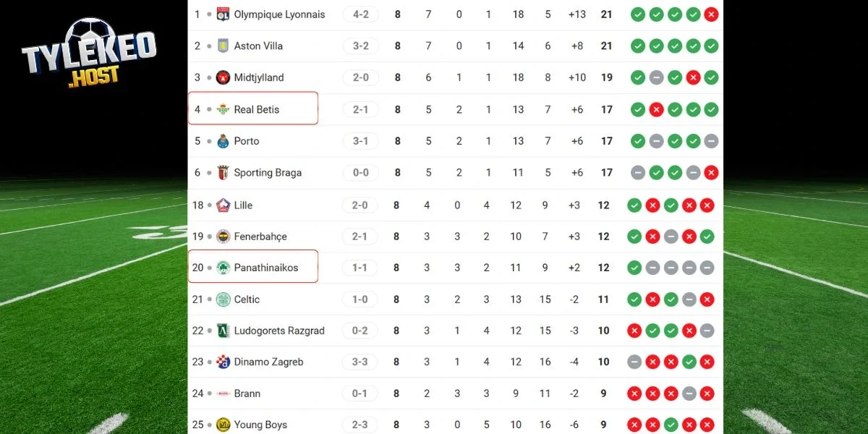This screenshot has height=434, width=868.
Task: Click the highlighted Real Betis row
Action: pos(253,109)
